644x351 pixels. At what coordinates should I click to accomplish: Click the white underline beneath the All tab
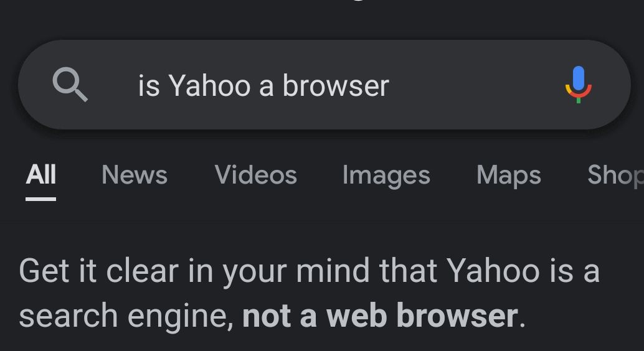tap(41, 199)
